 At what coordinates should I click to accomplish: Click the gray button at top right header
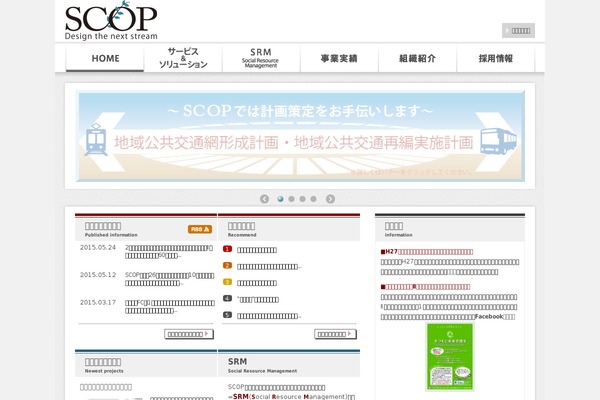(x=518, y=31)
